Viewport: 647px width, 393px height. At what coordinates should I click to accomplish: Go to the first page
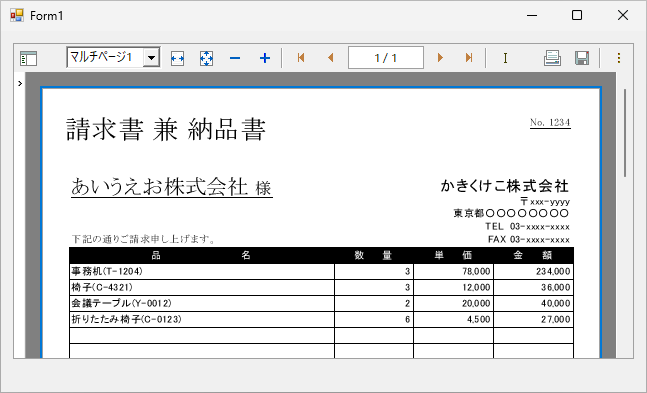coord(301,57)
